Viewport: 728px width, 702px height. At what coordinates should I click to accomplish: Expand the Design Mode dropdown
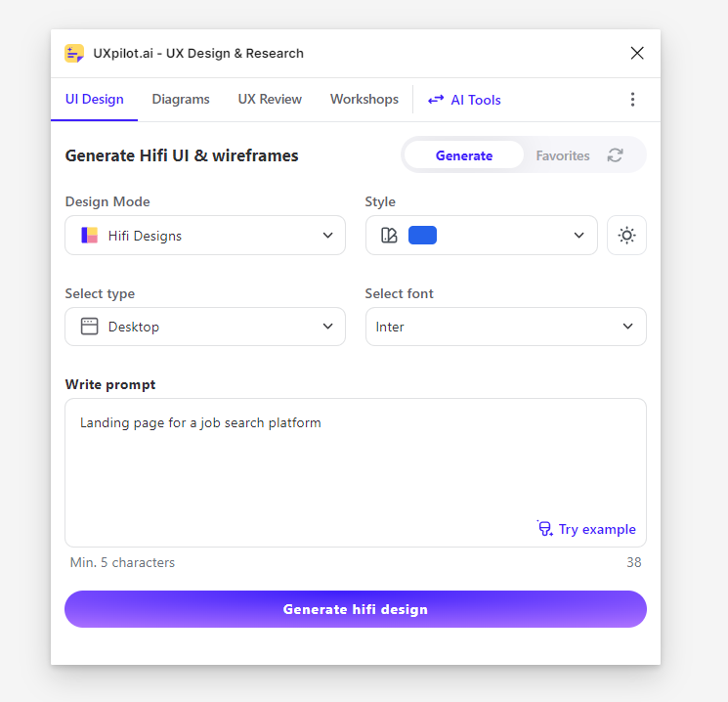[x=205, y=236]
